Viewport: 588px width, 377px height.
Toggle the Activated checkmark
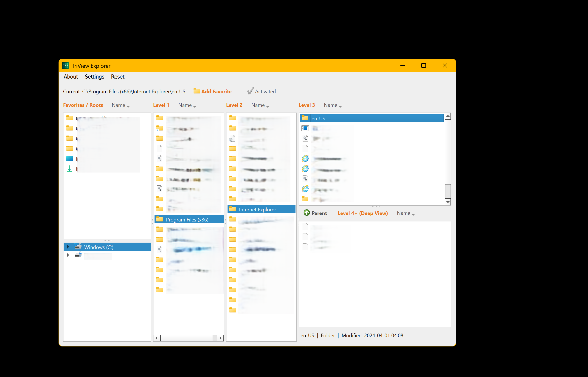(x=250, y=91)
